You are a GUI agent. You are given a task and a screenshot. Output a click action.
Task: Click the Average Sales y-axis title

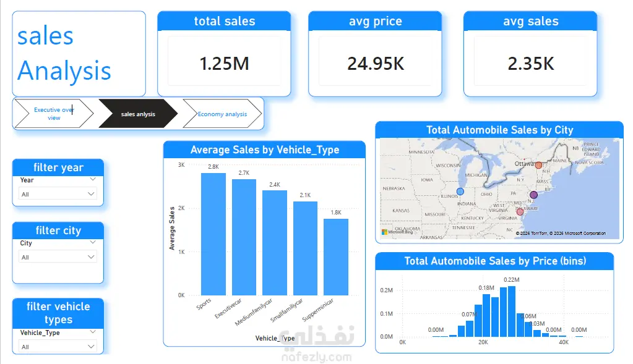171,228
